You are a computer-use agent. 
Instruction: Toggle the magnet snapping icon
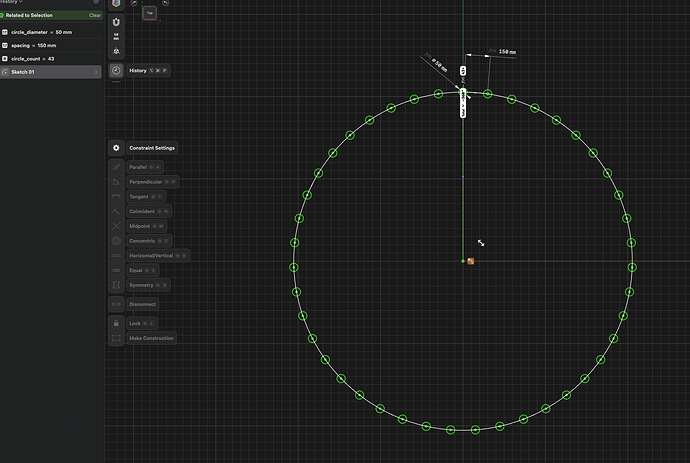coord(116,22)
